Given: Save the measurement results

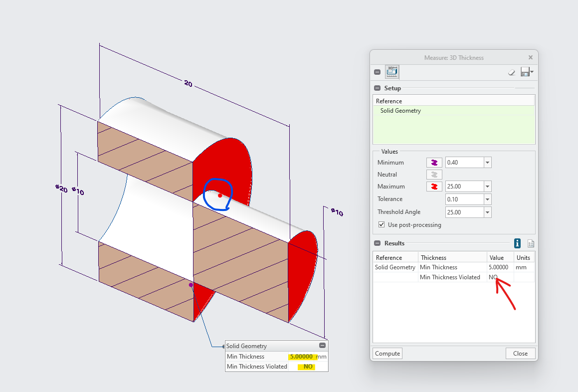Looking at the screenshot, I should click(x=525, y=72).
